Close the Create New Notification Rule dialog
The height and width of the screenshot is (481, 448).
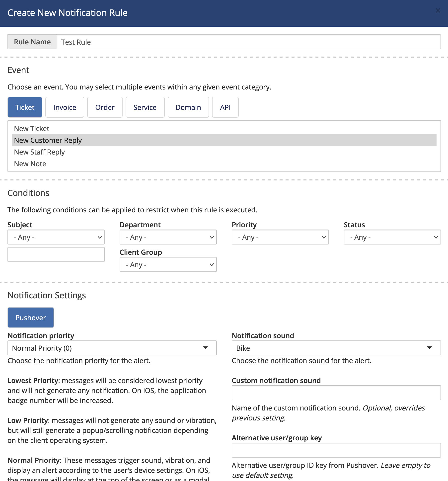click(x=438, y=11)
